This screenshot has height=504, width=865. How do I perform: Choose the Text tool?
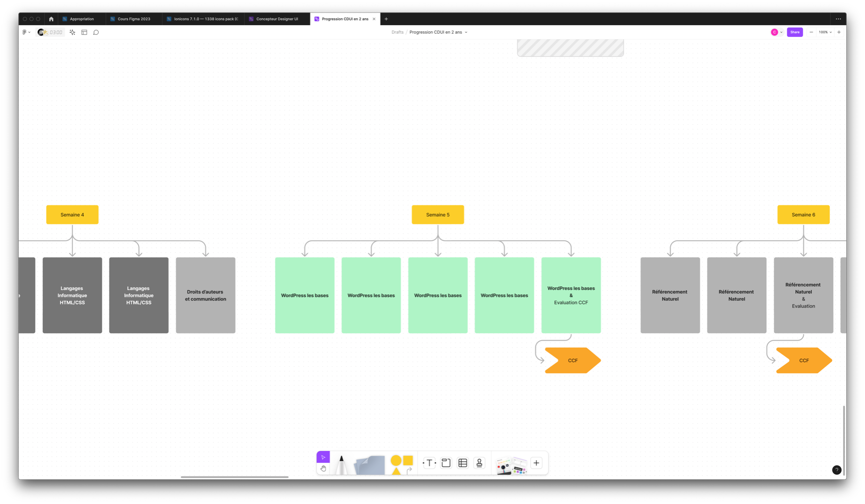pos(429,463)
